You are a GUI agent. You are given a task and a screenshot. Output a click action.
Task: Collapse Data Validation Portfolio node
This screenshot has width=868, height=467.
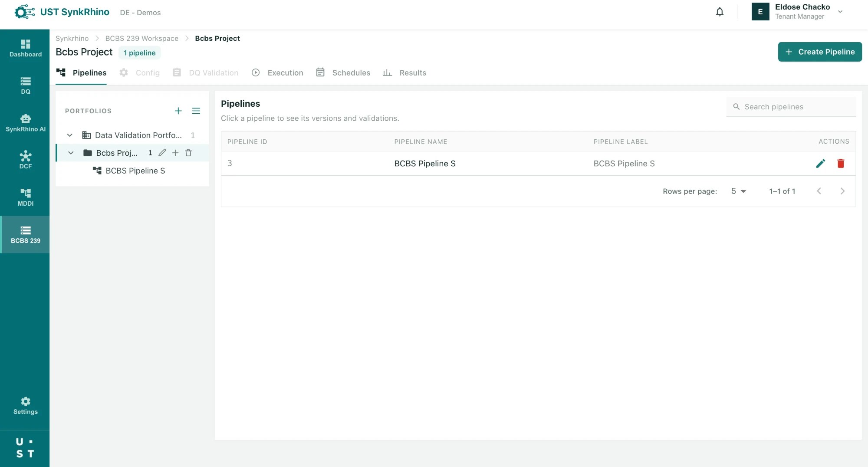69,135
